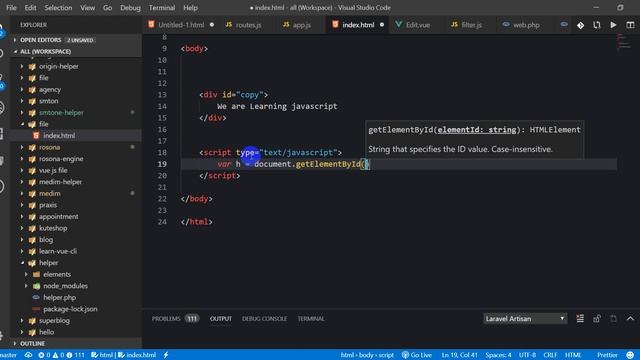The image size is (640, 360).
Task: Expand the blog folder
Action: (x=46, y=240)
